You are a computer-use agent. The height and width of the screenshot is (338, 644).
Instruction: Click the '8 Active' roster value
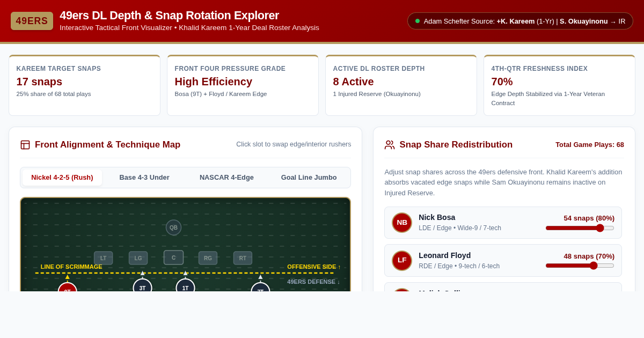pyautogui.click(x=354, y=82)
